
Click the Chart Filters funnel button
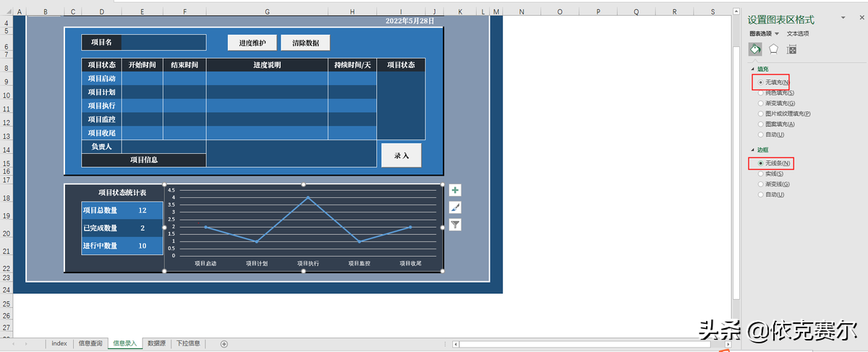point(455,225)
